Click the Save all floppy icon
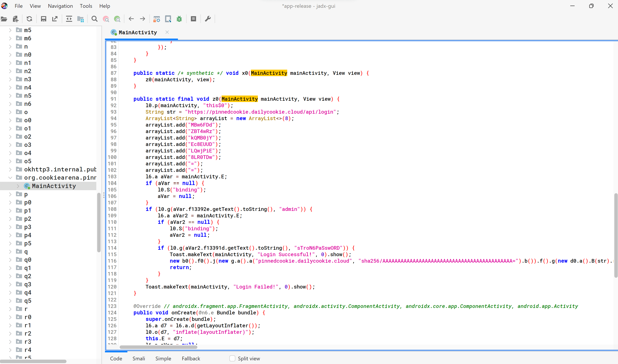The height and width of the screenshot is (364, 618). (x=43, y=19)
